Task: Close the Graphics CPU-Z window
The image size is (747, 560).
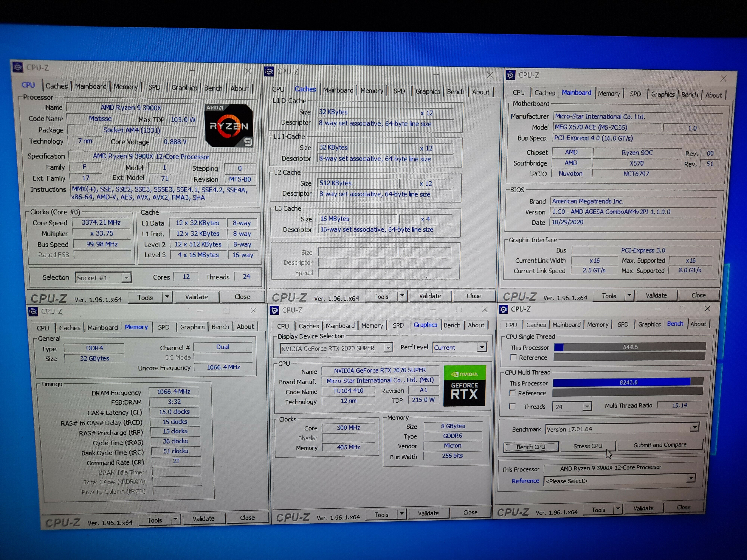Action: pos(485,309)
